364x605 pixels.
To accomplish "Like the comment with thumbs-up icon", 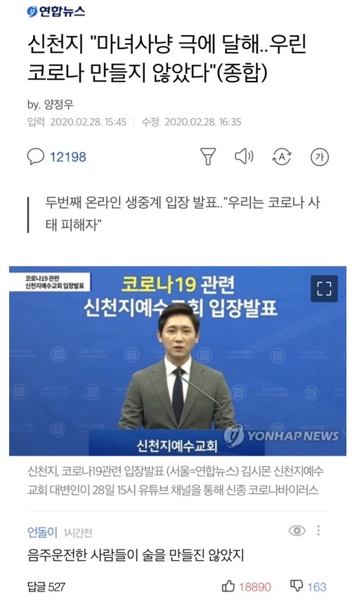I will click(228, 586).
